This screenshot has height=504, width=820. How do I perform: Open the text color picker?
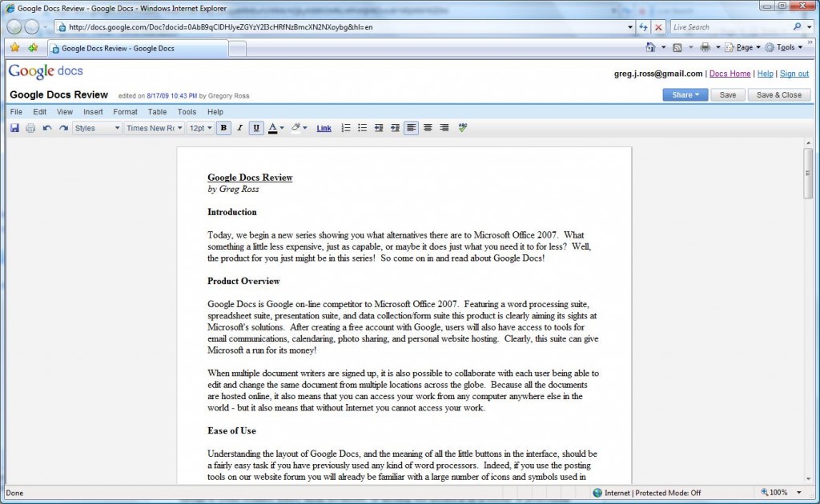pyautogui.click(x=275, y=128)
